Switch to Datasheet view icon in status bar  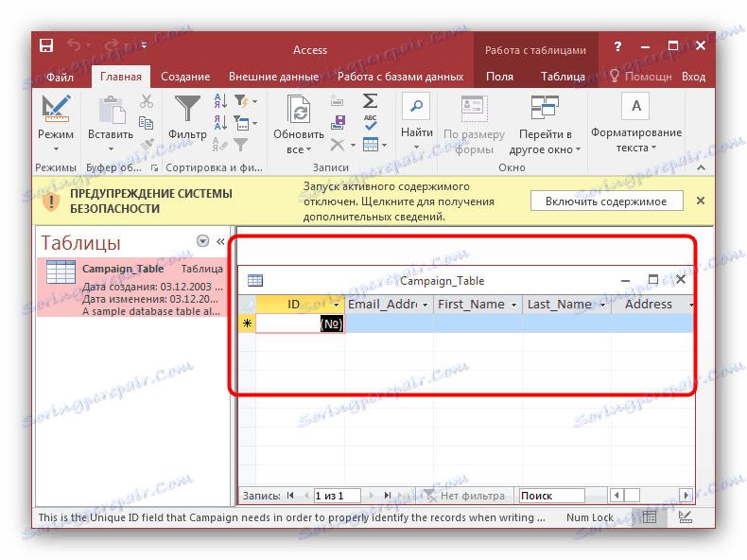[649, 516]
